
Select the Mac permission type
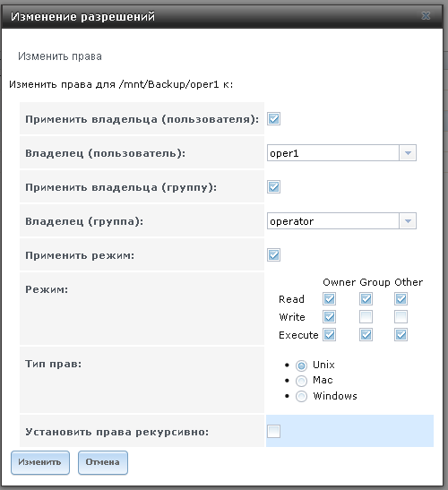pos(301,381)
